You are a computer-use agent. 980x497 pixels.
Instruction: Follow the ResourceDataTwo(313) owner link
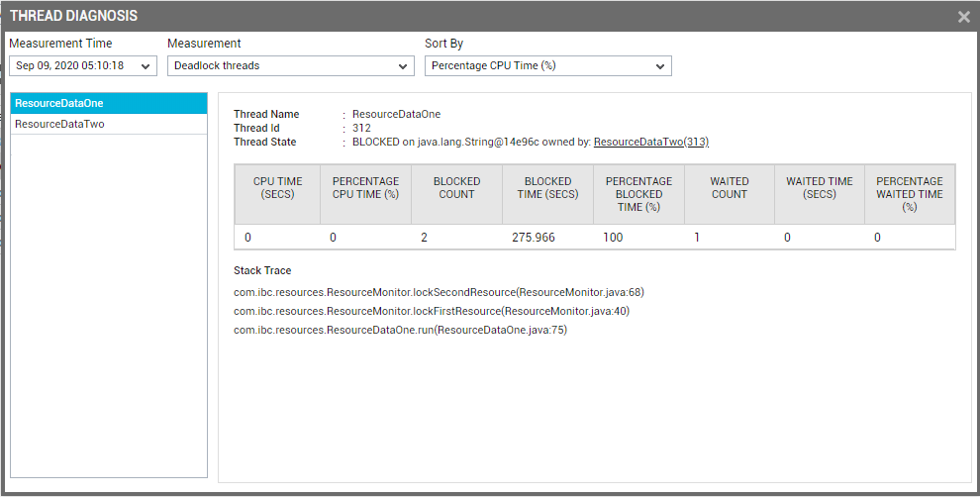point(651,142)
